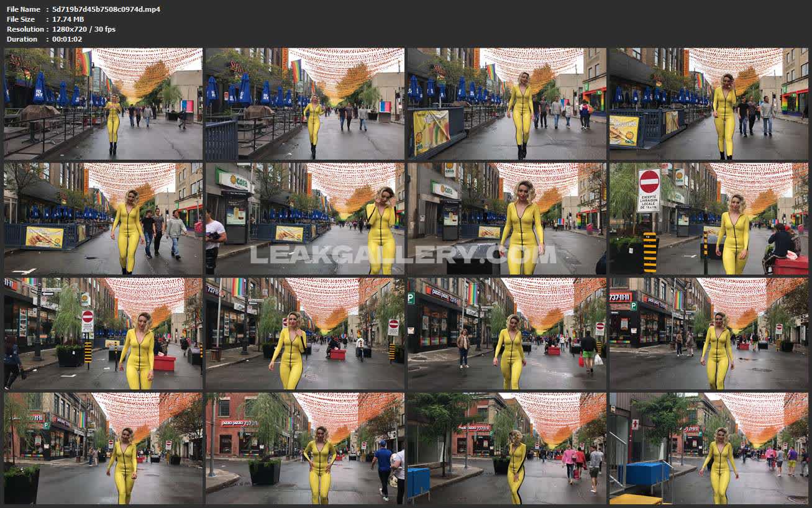Image resolution: width=812 pixels, height=508 pixels.
Task: Open thumbnail with large no-entry sign at left
Action: (708, 219)
